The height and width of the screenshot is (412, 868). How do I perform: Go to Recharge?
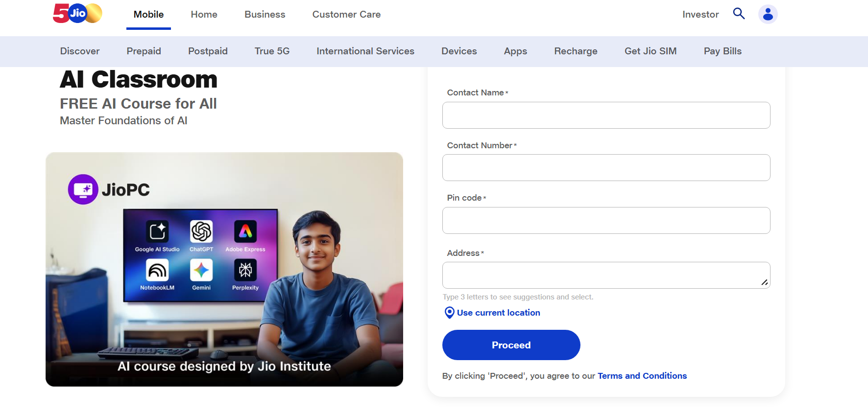(x=576, y=51)
